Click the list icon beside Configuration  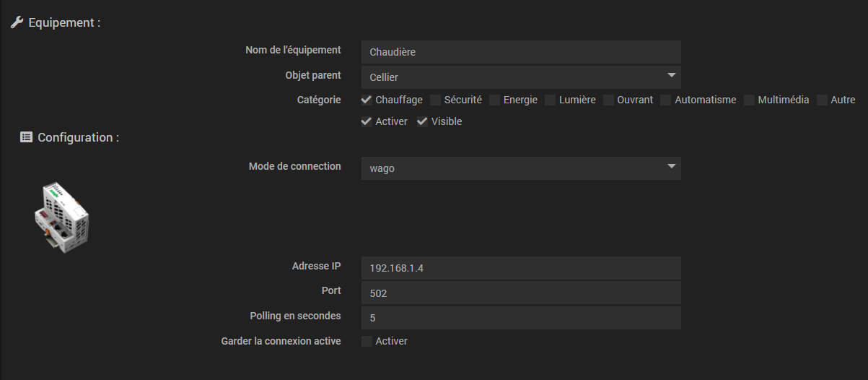click(26, 137)
